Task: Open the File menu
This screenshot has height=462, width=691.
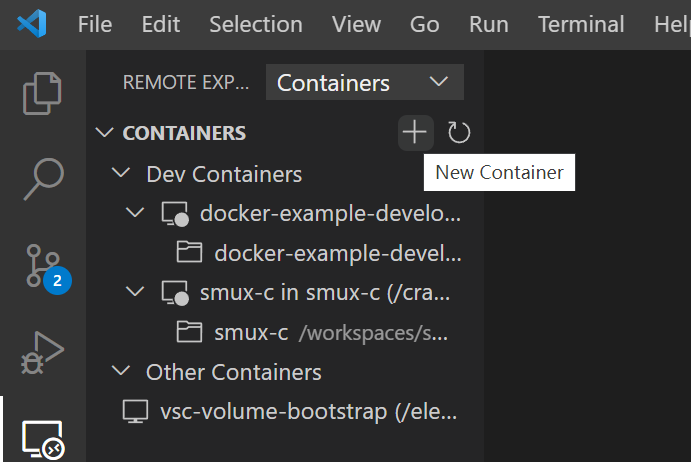Action: pyautogui.click(x=95, y=24)
